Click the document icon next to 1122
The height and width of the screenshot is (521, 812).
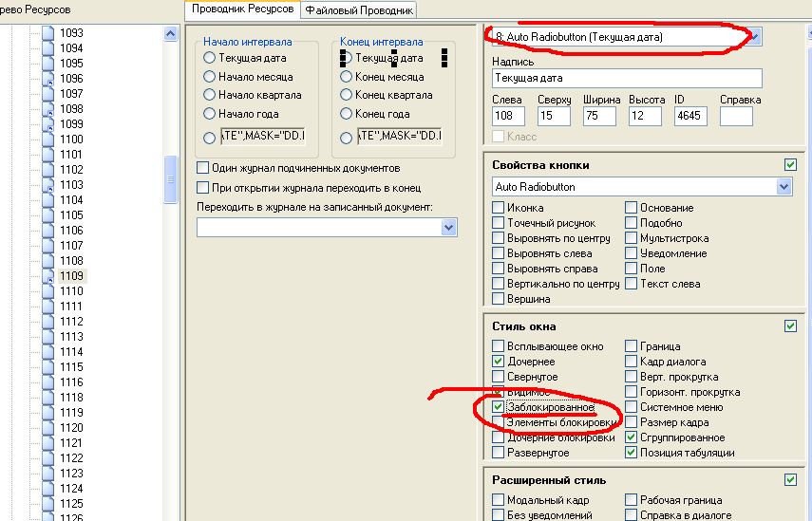pos(48,458)
